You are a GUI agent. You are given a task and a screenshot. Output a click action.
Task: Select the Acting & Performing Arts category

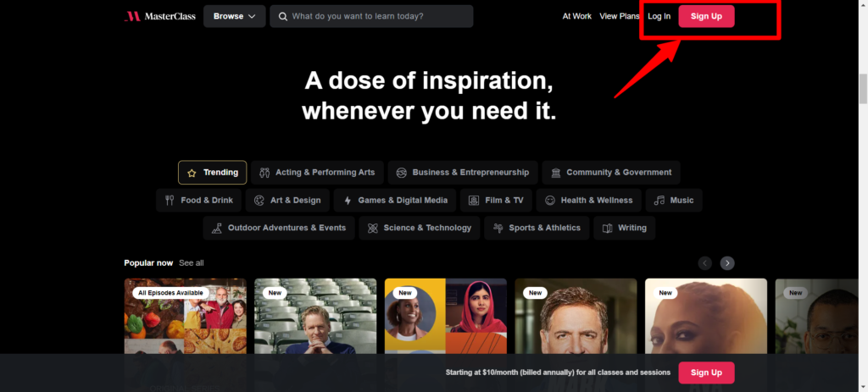point(317,173)
